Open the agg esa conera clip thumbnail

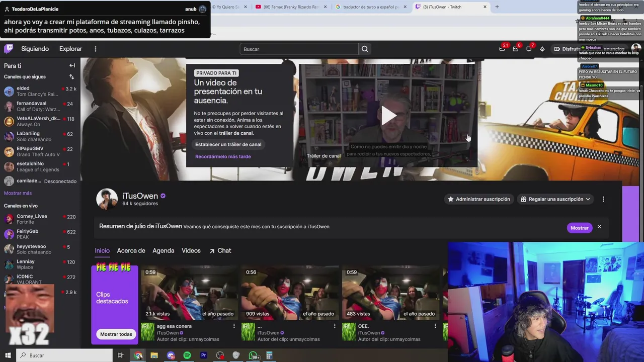(x=189, y=293)
